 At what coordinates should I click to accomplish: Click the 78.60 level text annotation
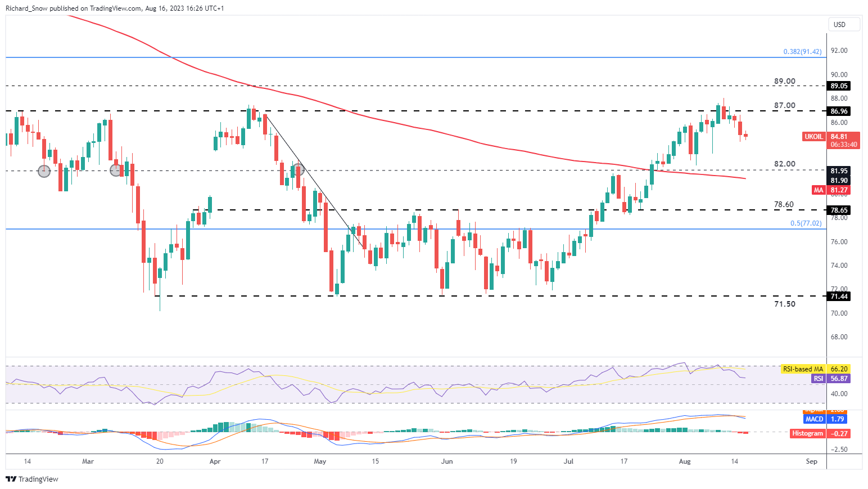click(784, 204)
